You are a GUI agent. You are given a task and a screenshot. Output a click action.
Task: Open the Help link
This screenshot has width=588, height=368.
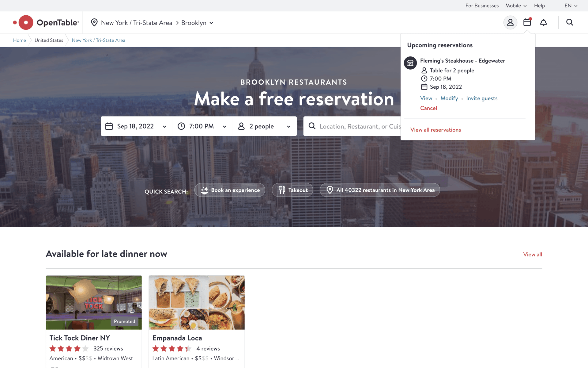click(539, 6)
